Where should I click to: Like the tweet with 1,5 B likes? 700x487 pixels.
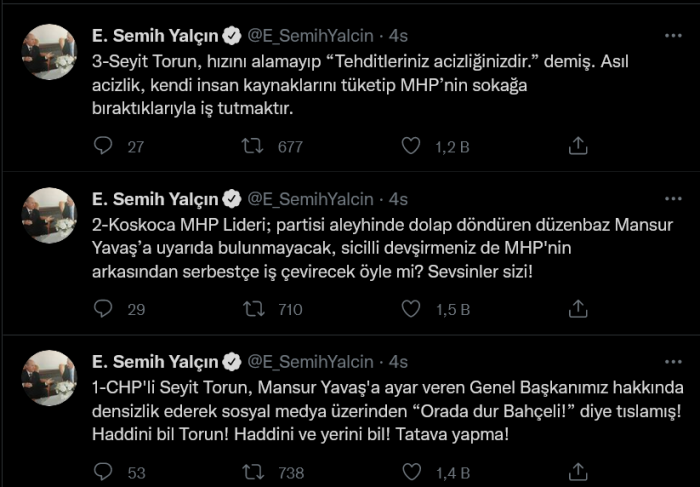pyautogui.click(x=409, y=309)
